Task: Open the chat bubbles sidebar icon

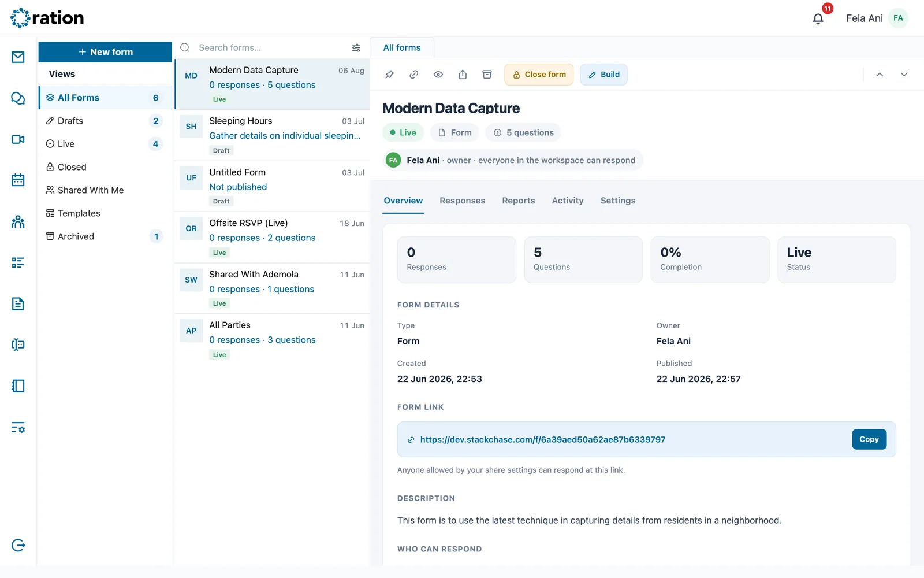Action: pyautogui.click(x=18, y=98)
